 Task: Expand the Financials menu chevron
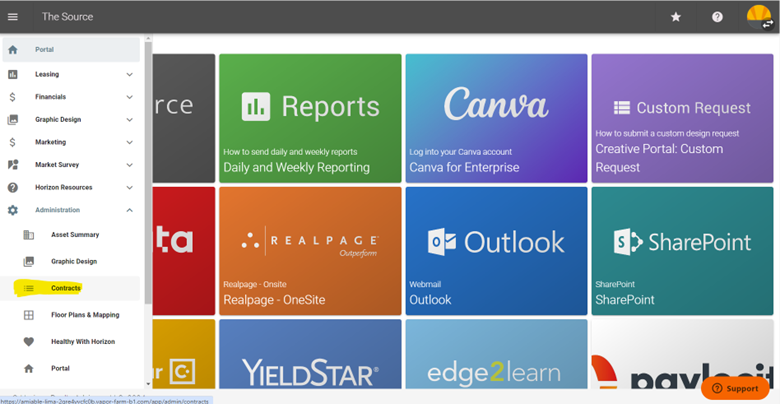[129, 97]
